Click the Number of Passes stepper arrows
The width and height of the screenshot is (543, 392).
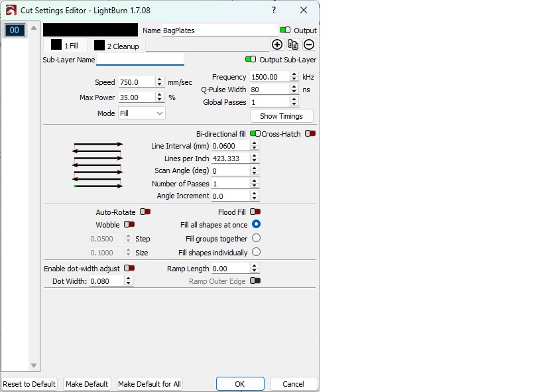tap(254, 183)
